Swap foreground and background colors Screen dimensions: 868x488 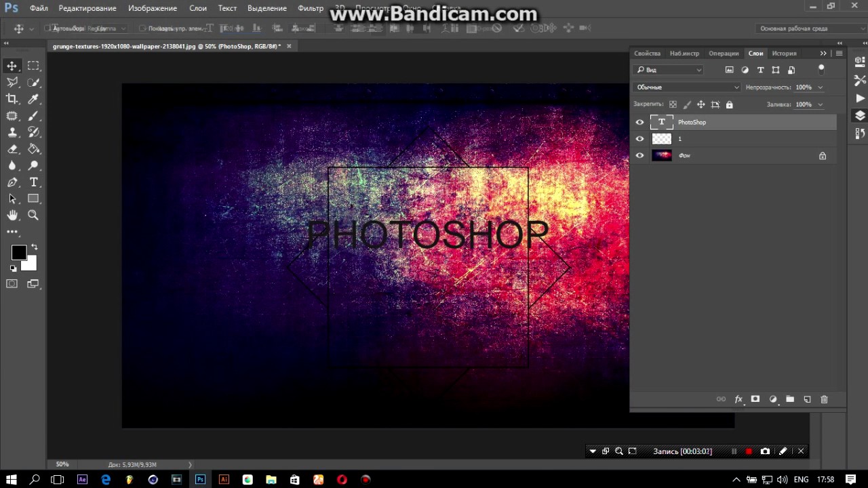34,247
